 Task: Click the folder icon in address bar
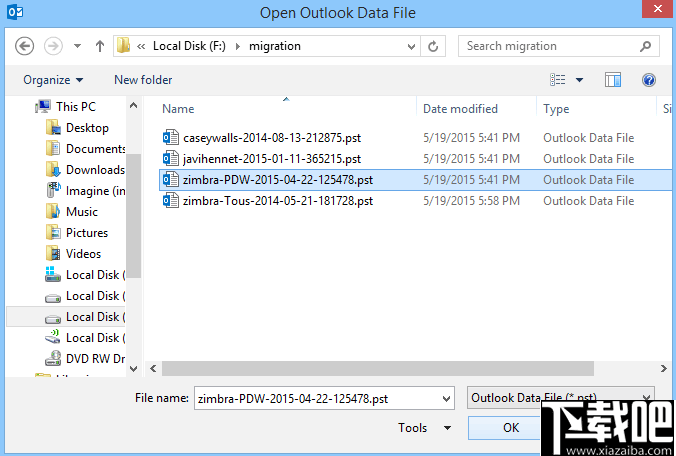point(123,45)
